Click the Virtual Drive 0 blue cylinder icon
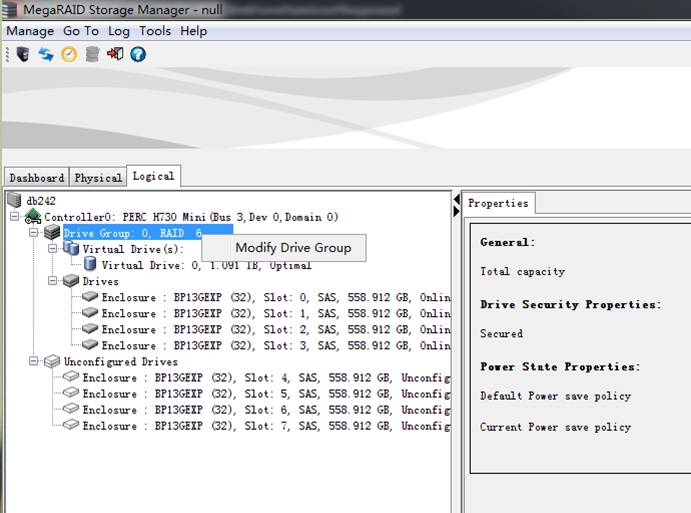Screen dimensions: 691x513 coord(90,264)
